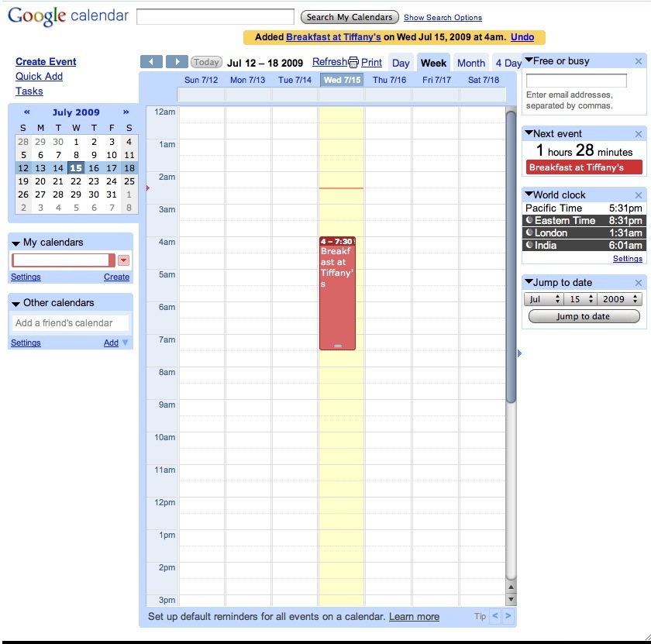Click the clock icon beside London

[x=528, y=232]
